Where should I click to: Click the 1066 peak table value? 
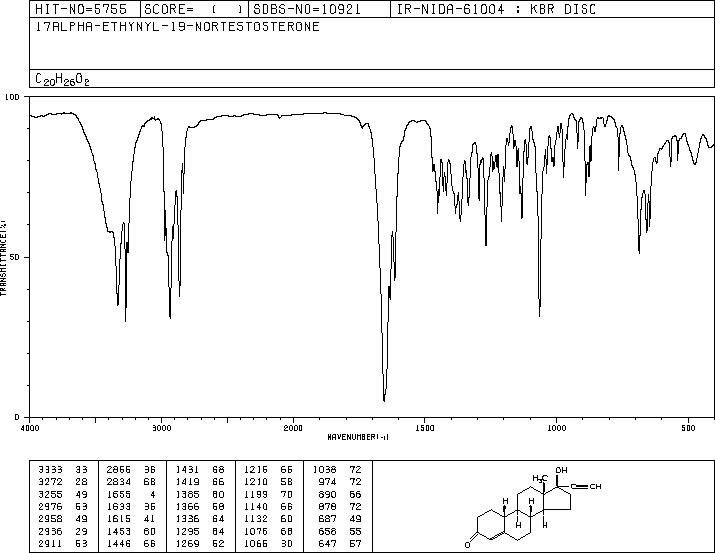pos(256,544)
